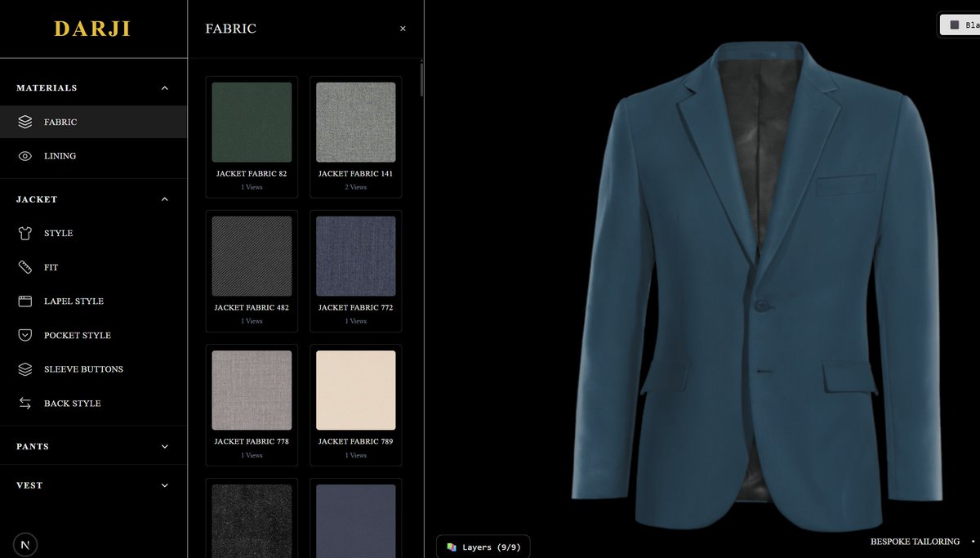Choose the navy Jacket Fabric 772 swatch

point(356,256)
